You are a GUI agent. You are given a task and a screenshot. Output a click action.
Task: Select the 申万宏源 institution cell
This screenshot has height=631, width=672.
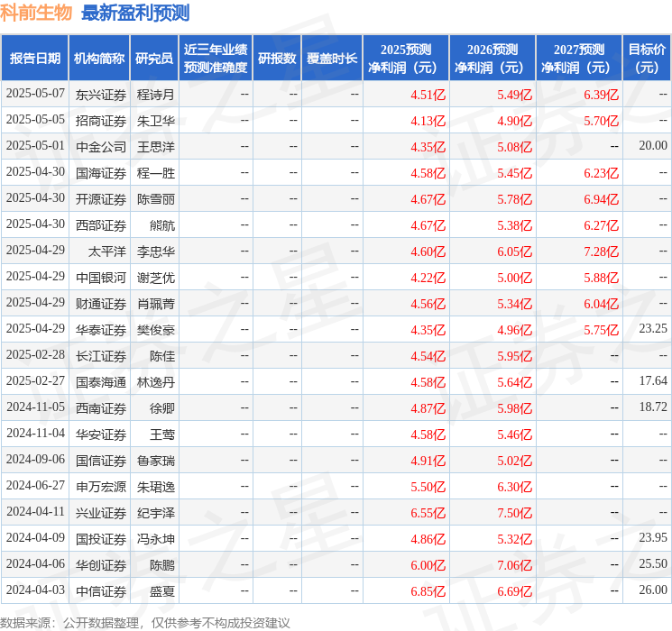point(101,487)
